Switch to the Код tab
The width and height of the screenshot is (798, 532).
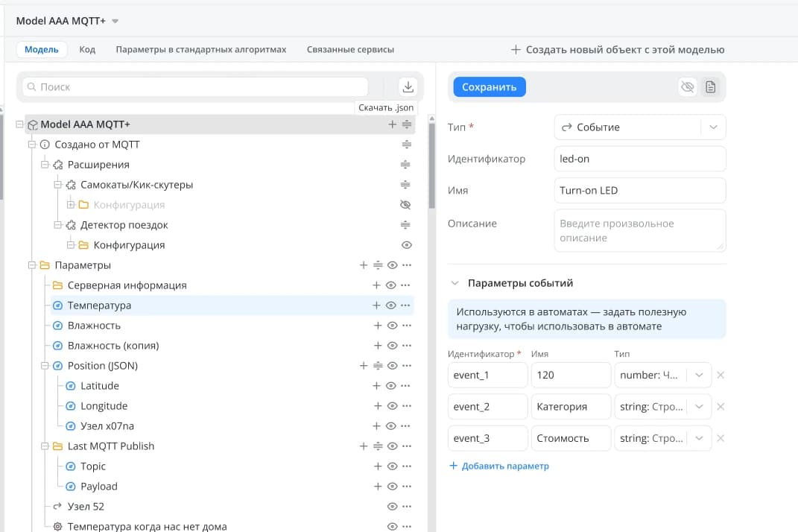tap(87, 50)
